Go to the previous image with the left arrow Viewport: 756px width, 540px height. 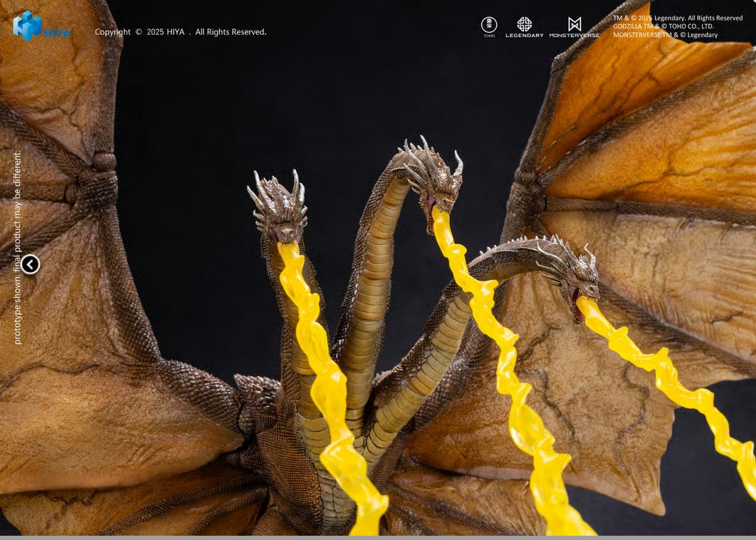(30, 264)
